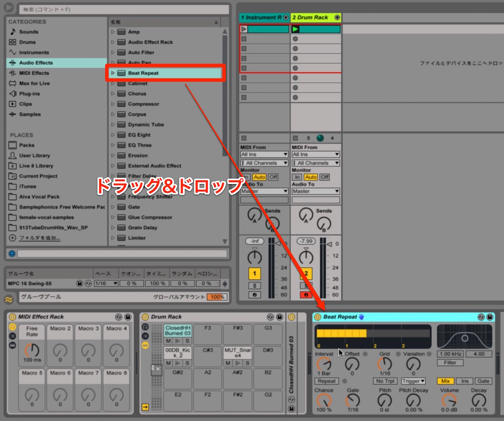Click the add folder plus icon
The image size is (504, 421).
click(12, 238)
